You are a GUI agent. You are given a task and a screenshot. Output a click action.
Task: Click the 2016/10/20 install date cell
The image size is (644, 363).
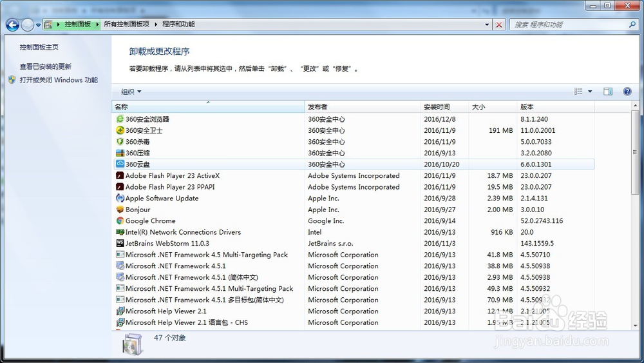[x=442, y=164]
